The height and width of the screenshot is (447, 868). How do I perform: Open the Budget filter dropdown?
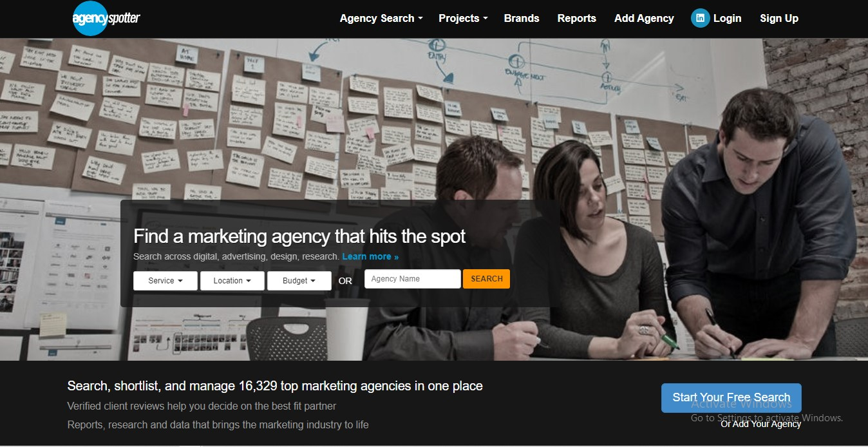pos(299,281)
